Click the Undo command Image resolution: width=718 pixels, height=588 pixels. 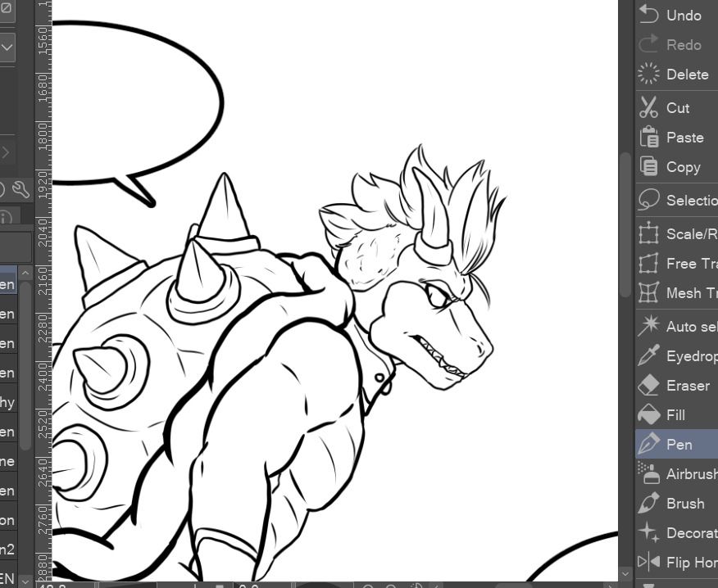[x=677, y=15]
